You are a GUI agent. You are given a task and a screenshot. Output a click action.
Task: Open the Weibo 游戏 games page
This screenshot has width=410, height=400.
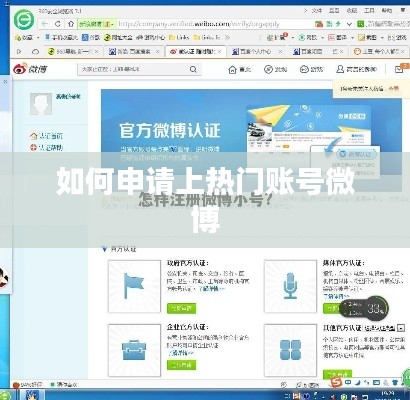pyautogui.click(x=311, y=69)
